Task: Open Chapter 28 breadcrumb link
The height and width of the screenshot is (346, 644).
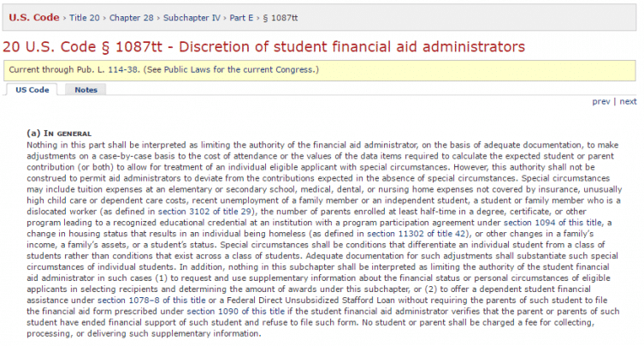Action: click(x=132, y=18)
